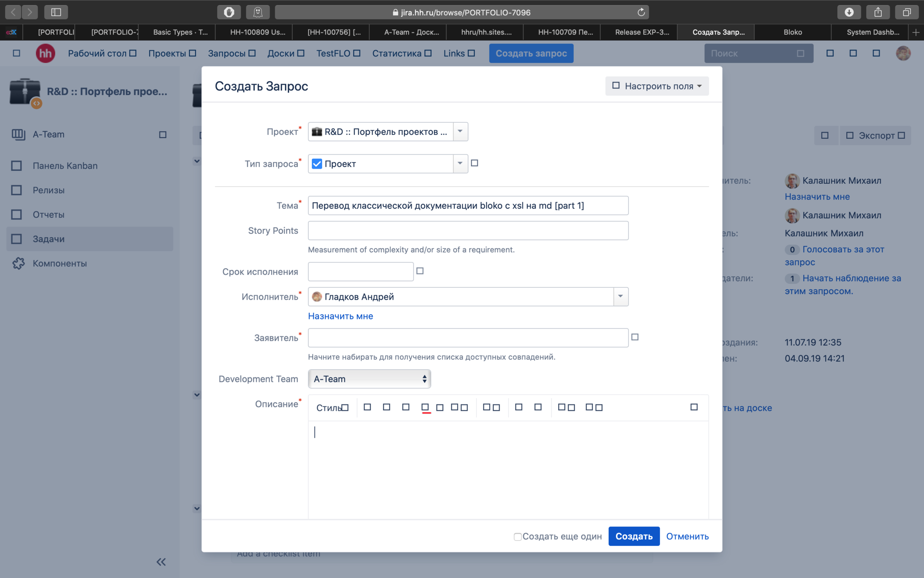Collapse sidebar with double chevron icon
Image resolution: width=924 pixels, height=578 pixels.
pyautogui.click(x=161, y=562)
